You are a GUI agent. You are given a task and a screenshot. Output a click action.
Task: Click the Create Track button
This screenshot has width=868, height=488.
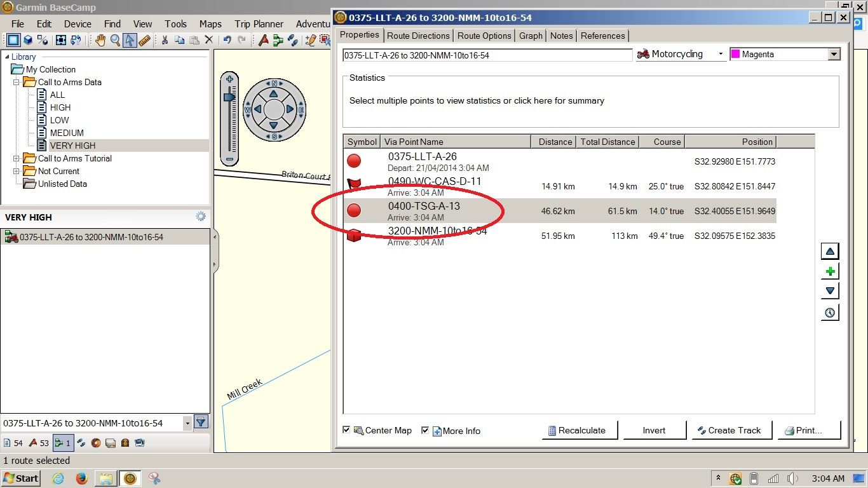[x=733, y=430]
